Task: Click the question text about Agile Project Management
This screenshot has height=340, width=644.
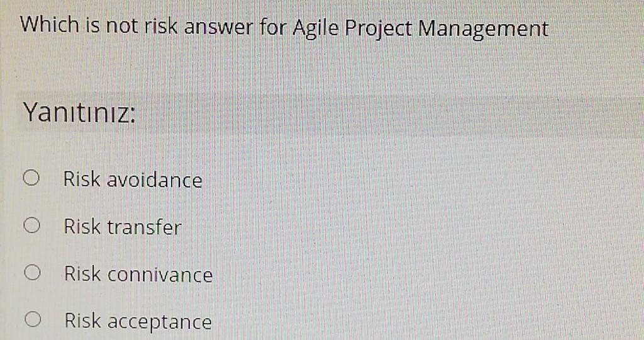Action: tap(284, 28)
